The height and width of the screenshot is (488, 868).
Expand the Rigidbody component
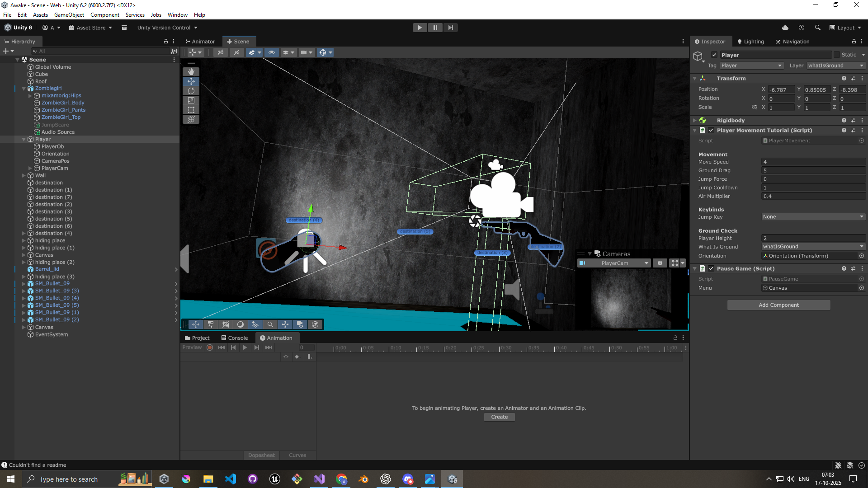tap(695, 121)
